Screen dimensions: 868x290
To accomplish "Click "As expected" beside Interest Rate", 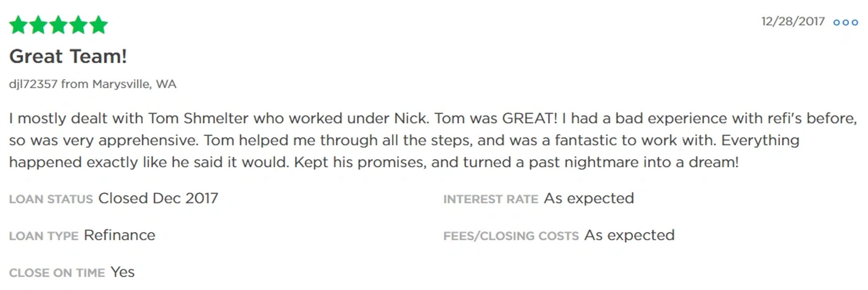I will pos(589,198).
